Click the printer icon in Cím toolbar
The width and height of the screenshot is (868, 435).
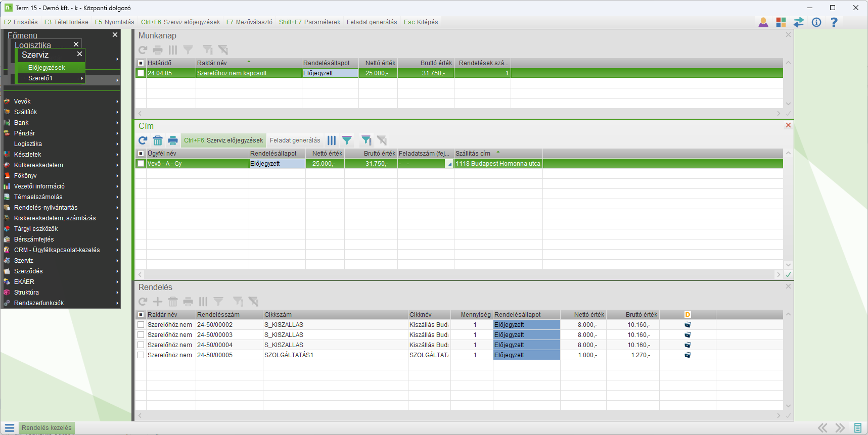(x=173, y=140)
